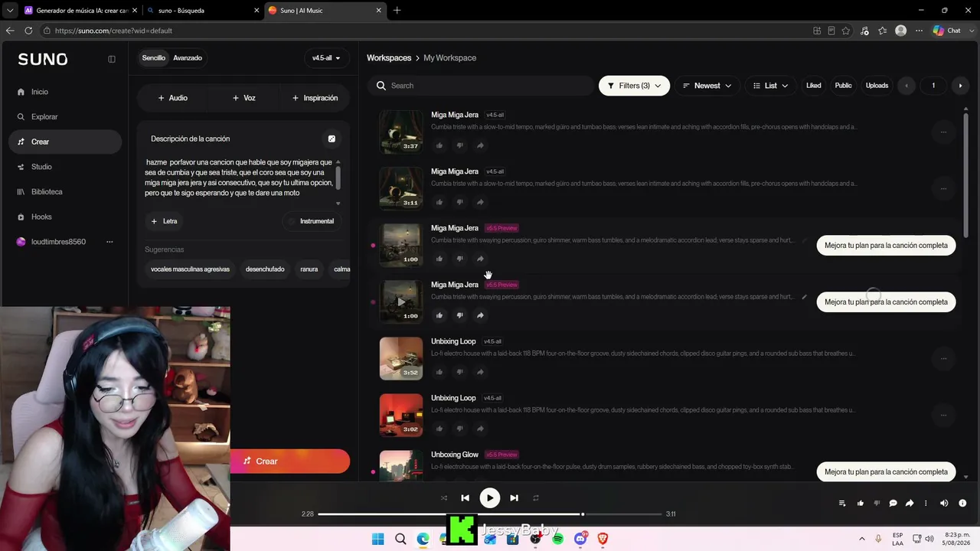Screen dimensions: 980x551
Task: Click the Workspaces breadcrumb link
Action: [389, 58]
